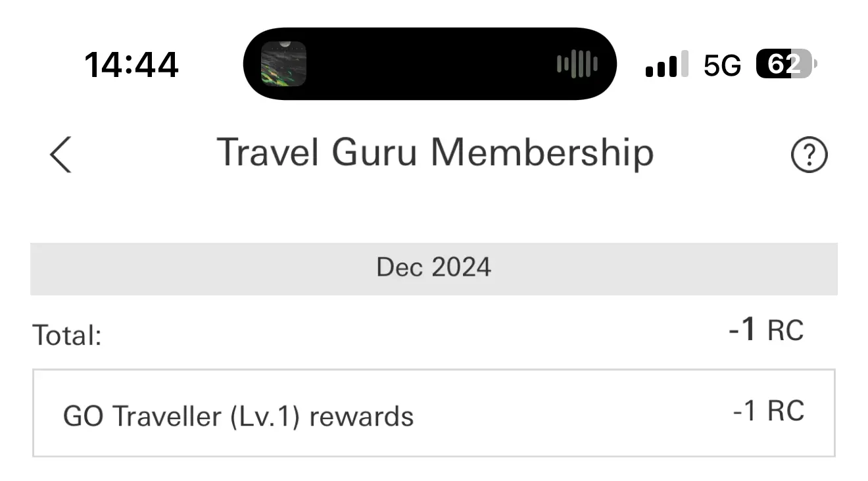Tap the album artwork in Dynamic Island
This screenshot has width=868, height=481.
(283, 64)
